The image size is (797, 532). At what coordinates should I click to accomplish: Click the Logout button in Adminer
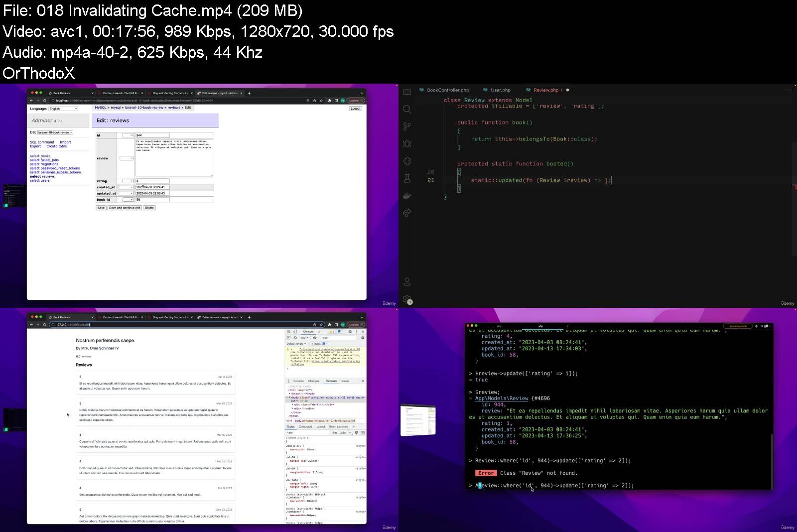(x=355, y=109)
